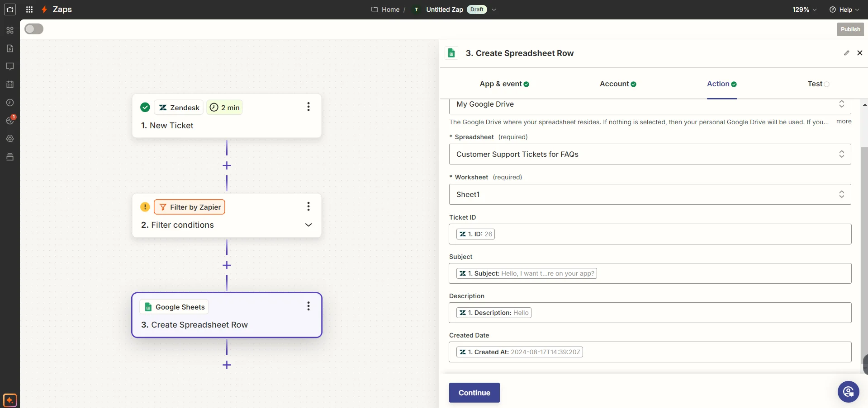Add a step below the Create Spreadsheet Row step
This screenshot has height=408, width=868.
coord(227,365)
